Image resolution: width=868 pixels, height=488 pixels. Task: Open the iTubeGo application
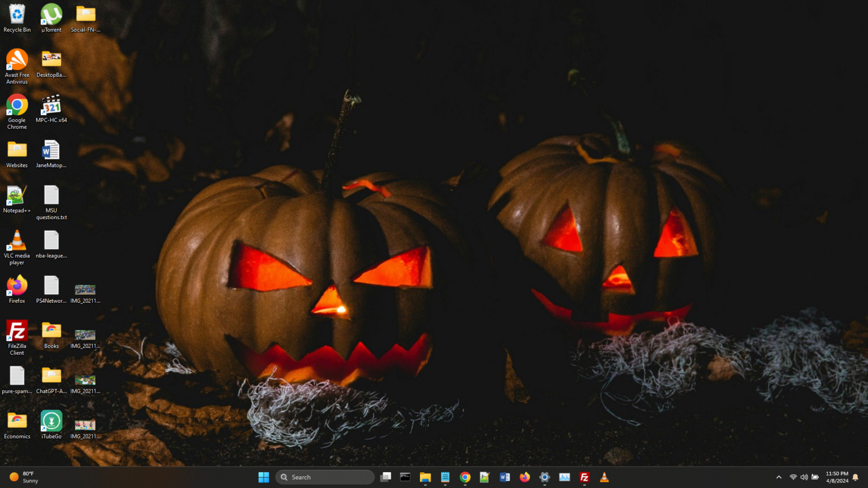[51, 421]
